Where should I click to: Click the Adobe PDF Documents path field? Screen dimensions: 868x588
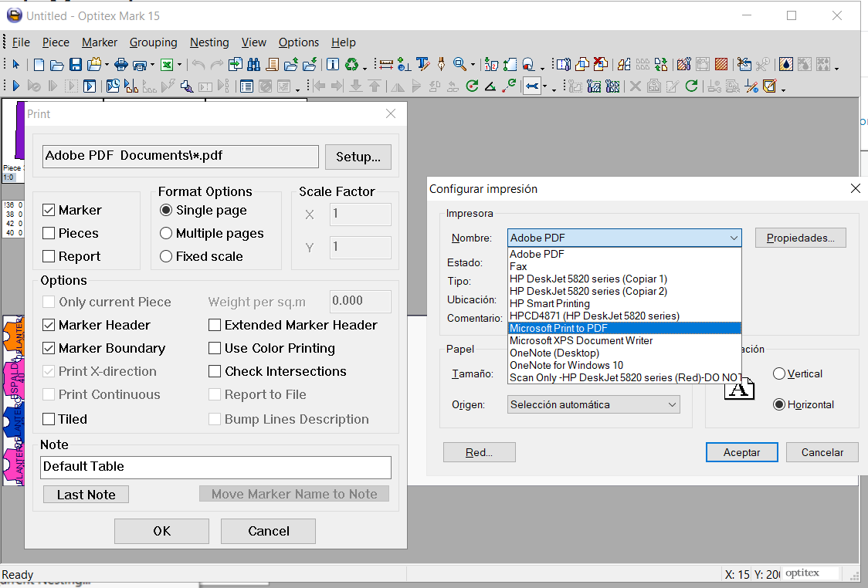(x=181, y=157)
